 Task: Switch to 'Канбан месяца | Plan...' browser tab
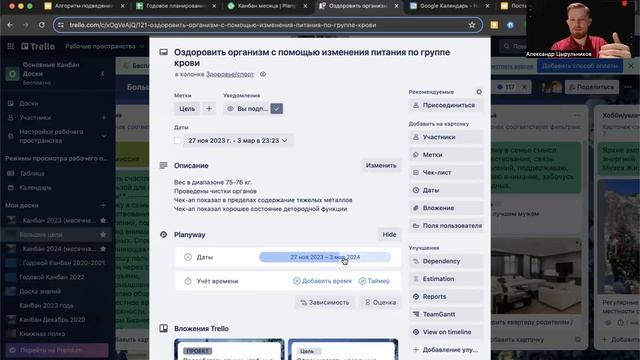pos(267,6)
